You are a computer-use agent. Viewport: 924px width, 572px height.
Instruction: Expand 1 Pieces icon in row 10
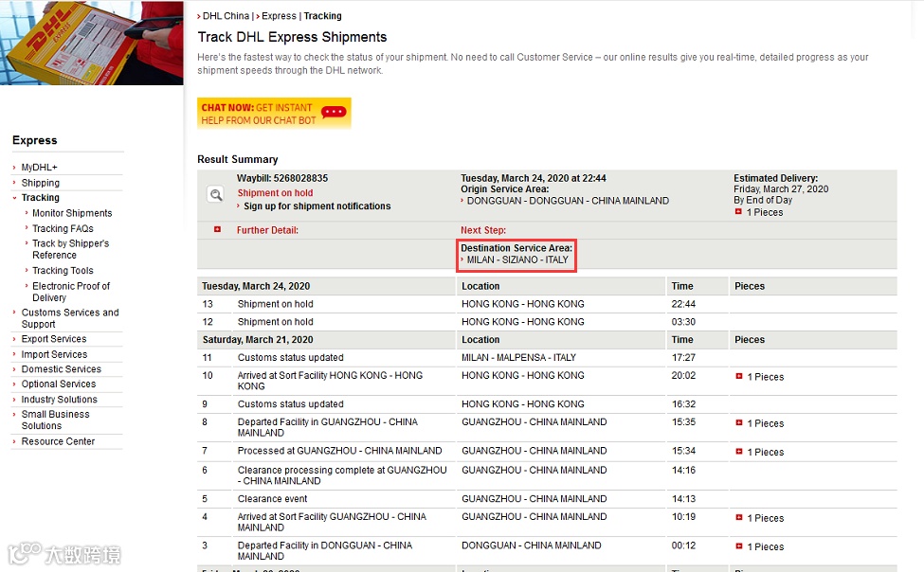click(739, 376)
